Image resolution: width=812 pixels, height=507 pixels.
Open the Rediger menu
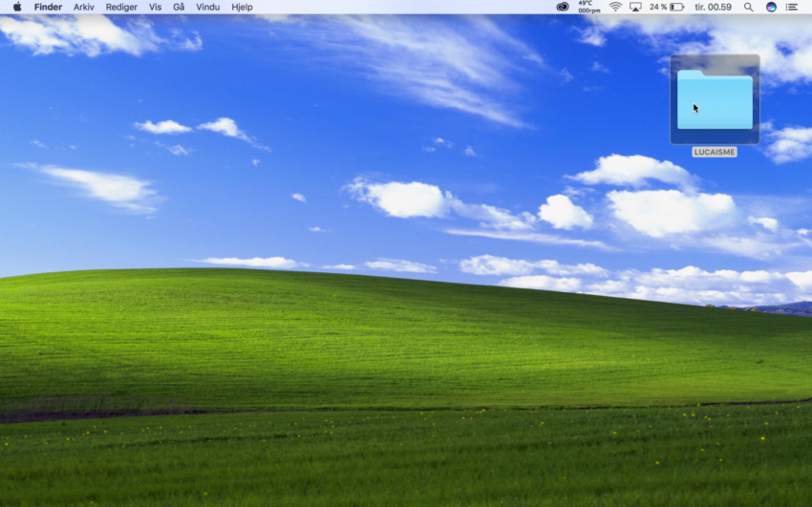[121, 7]
